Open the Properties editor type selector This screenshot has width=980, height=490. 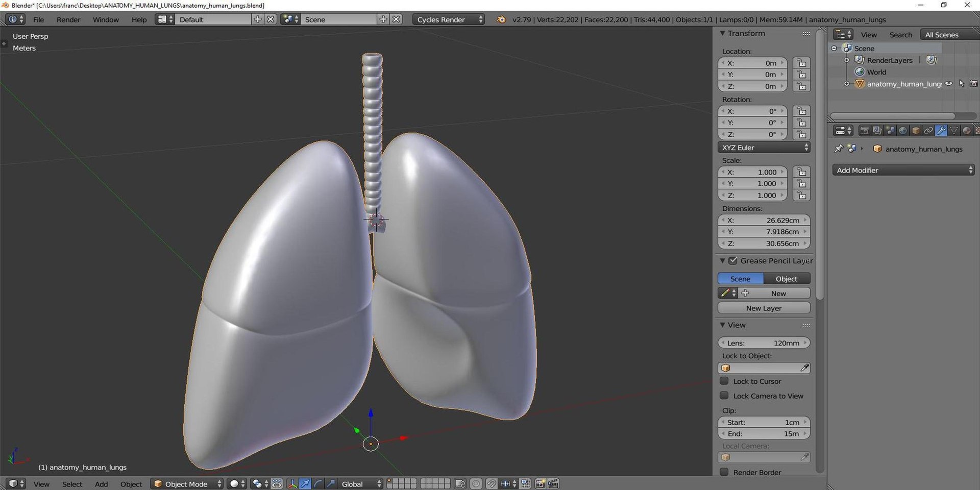843,131
